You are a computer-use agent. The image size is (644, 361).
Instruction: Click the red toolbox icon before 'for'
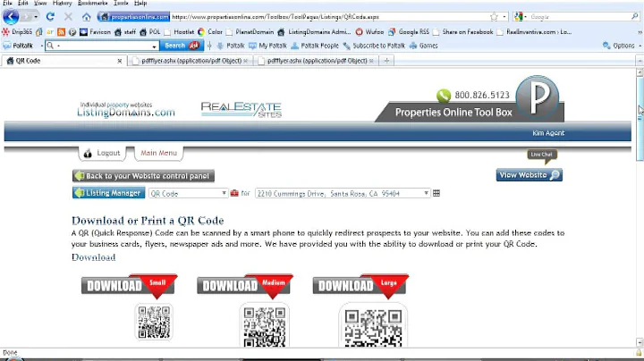coord(234,193)
